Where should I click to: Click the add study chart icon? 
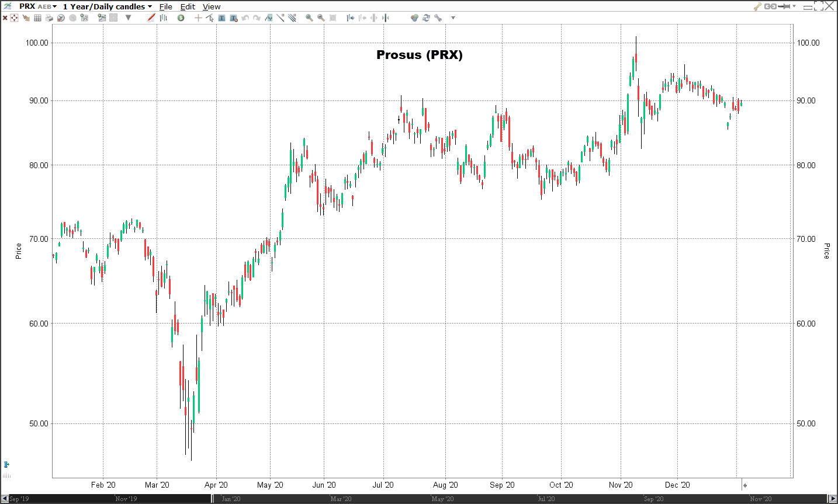click(x=102, y=18)
